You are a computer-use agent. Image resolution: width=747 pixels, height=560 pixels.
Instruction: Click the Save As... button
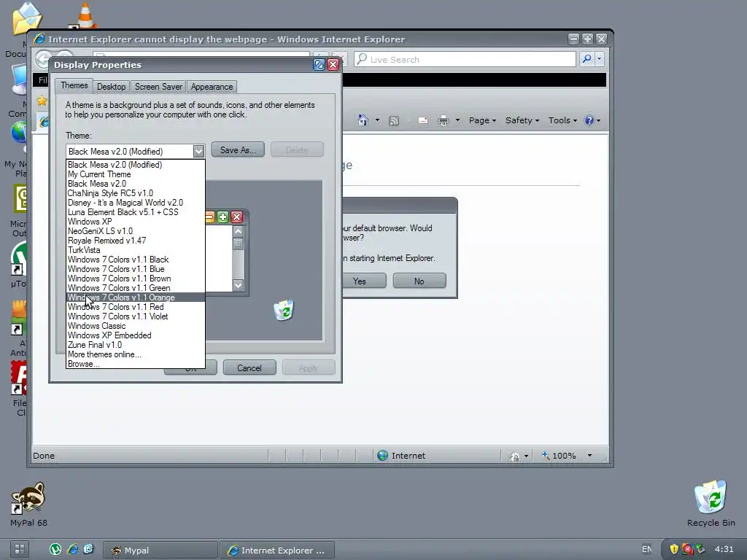[x=238, y=150]
